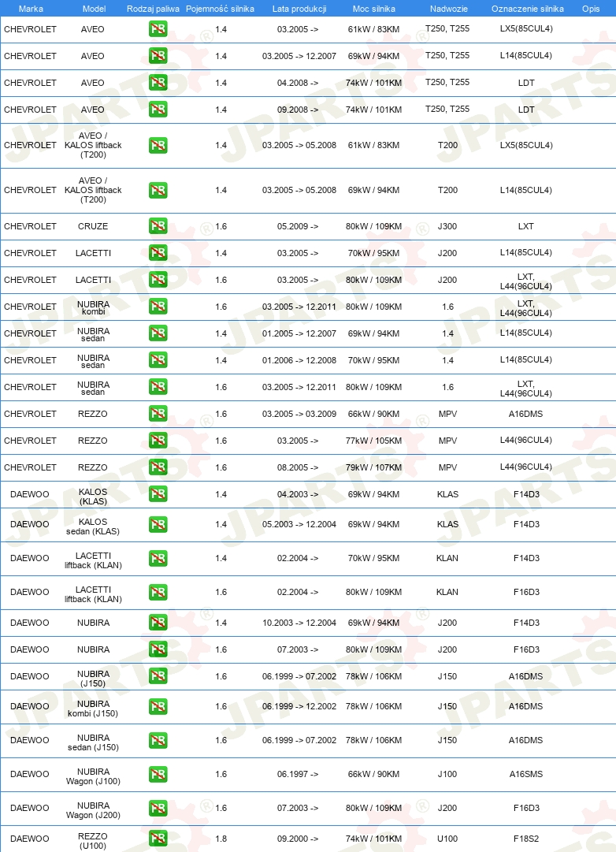Click the Lata produkcji column header
This screenshot has width=616, height=852.
[299, 9]
